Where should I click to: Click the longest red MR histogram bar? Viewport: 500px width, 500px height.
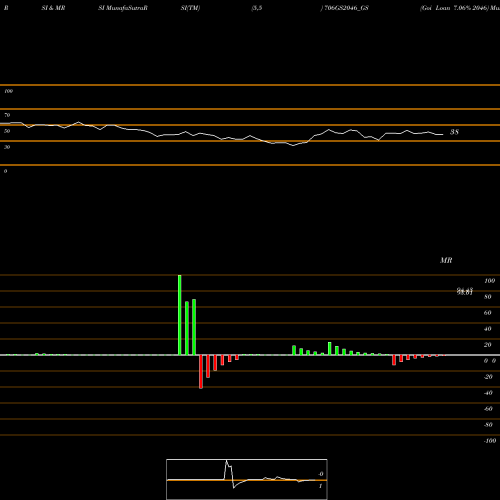coord(201,372)
